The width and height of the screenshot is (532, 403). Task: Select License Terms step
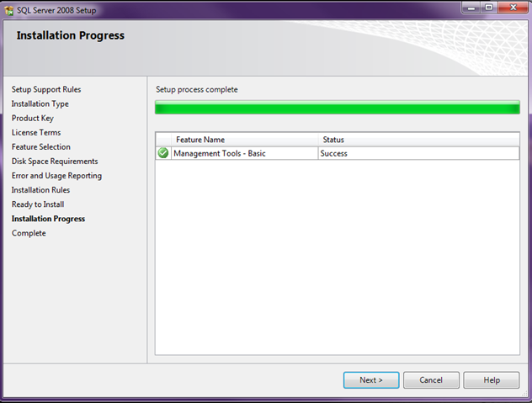click(36, 132)
